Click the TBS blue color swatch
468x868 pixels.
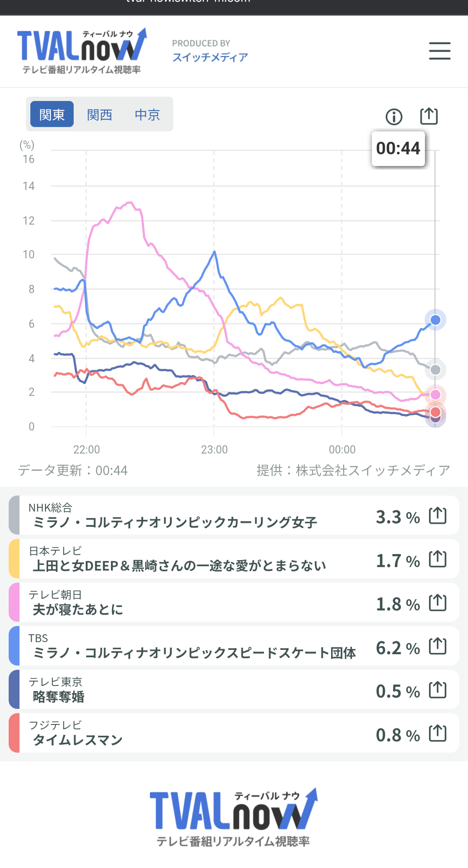[x=14, y=646]
